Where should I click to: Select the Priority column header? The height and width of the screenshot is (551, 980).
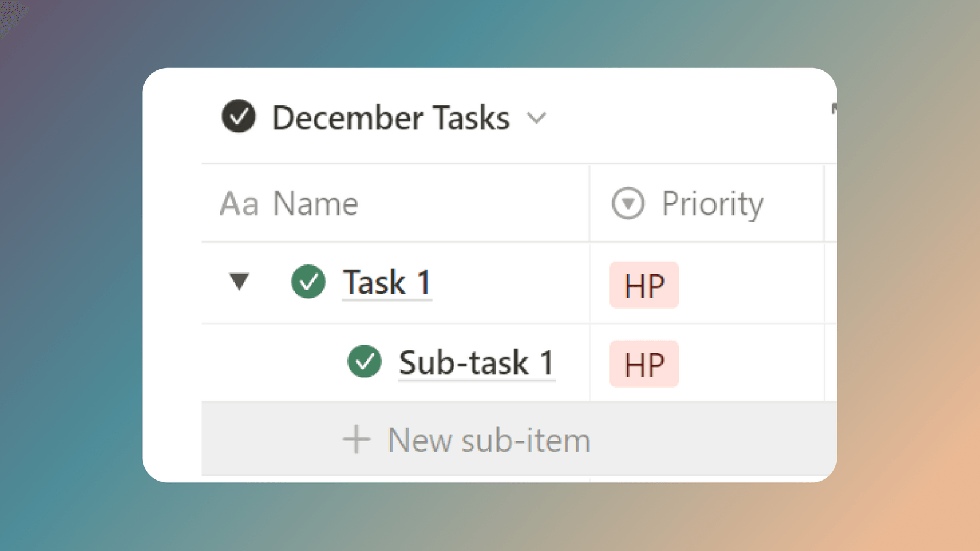(712, 203)
